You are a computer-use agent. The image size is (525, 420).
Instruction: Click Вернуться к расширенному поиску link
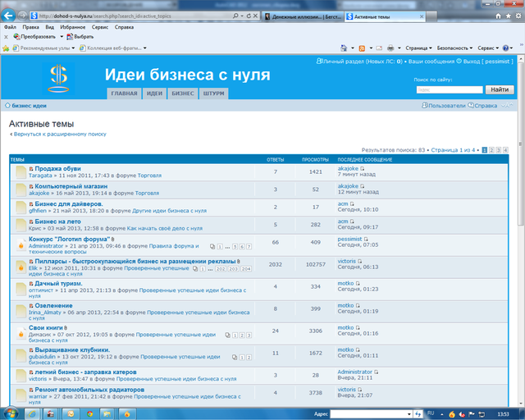pos(59,134)
